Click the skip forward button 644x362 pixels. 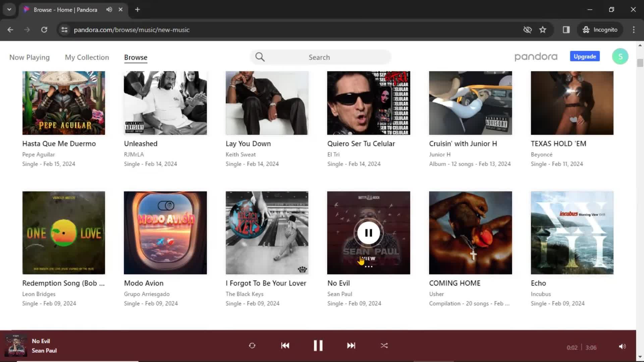(x=351, y=346)
